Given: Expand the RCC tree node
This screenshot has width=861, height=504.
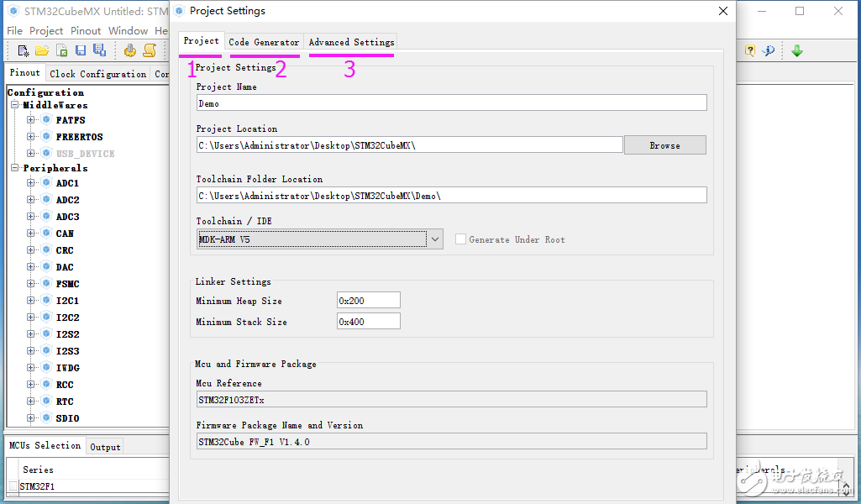Looking at the screenshot, I should 31,385.
